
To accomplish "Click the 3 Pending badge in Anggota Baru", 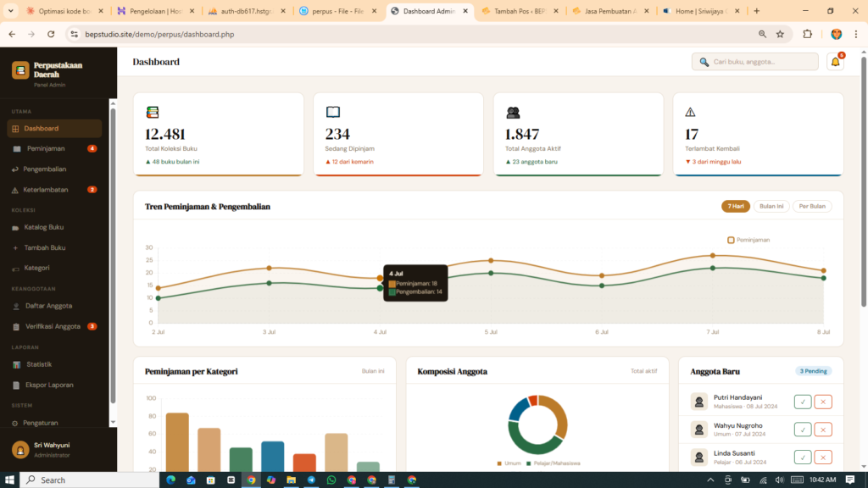I will (813, 371).
